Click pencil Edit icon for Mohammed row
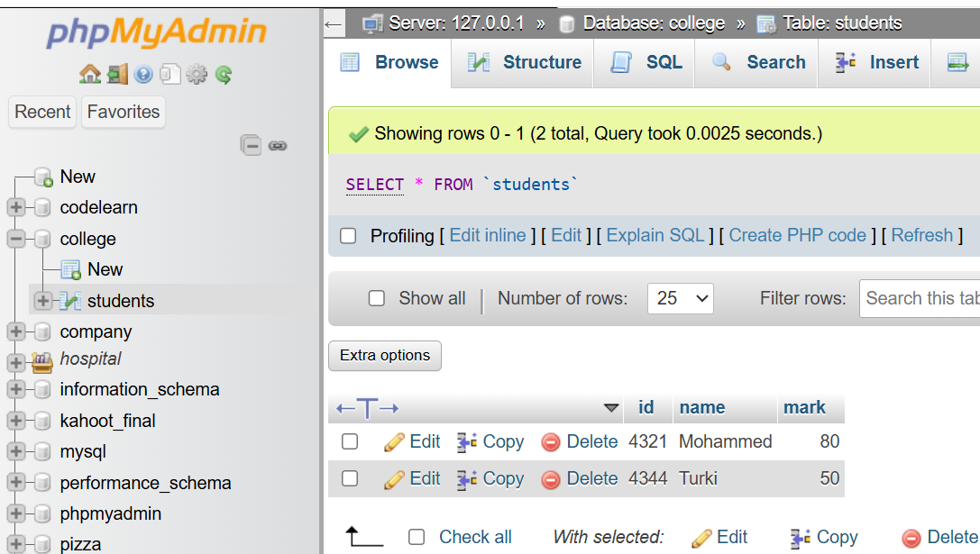The width and height of the screenshot is (980, 554). [394, 441]
